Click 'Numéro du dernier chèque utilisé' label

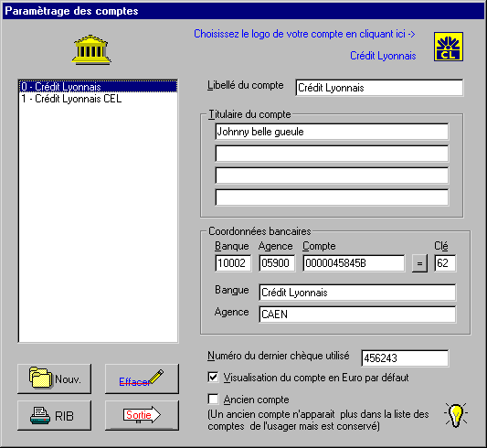279,356
